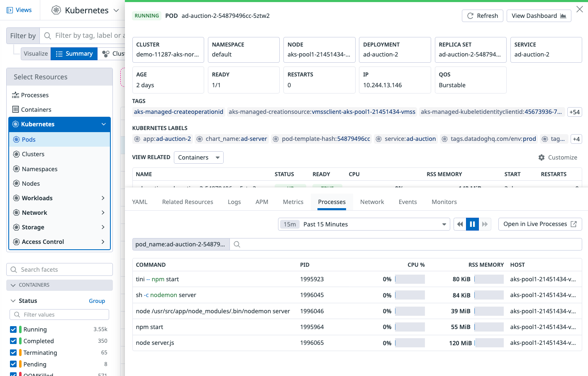Image resolution: width=588 pixels, height=376 pixels.
Task: Click Open in Live Processes button
Action: pyautogui.click(x=540, y=224)
